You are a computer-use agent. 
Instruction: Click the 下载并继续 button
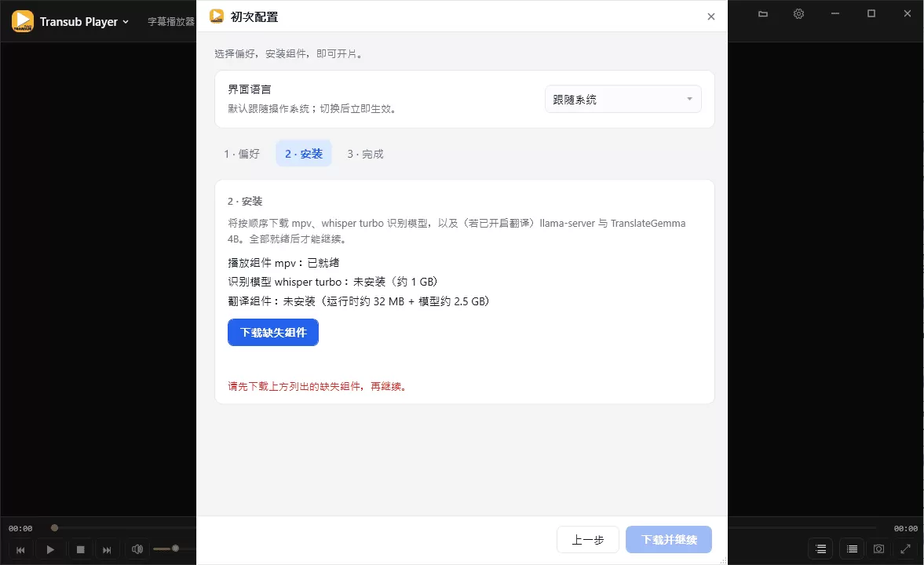click(x=669, y=540)
